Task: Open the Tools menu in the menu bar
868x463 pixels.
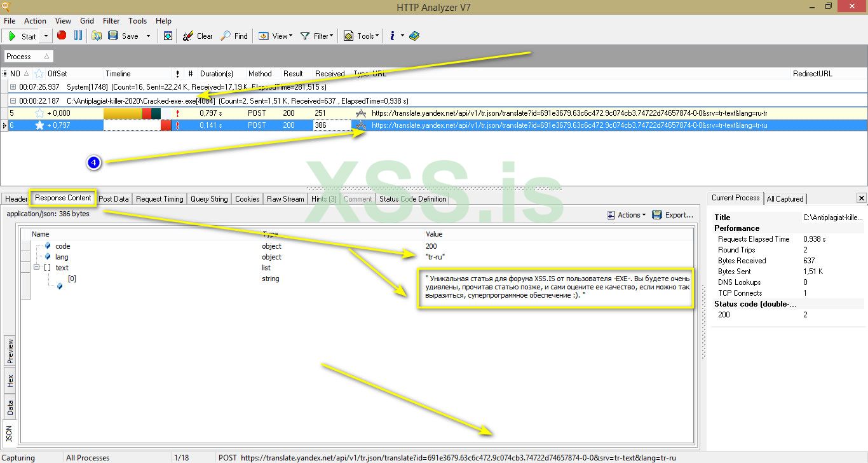Action: pos(137,21)
